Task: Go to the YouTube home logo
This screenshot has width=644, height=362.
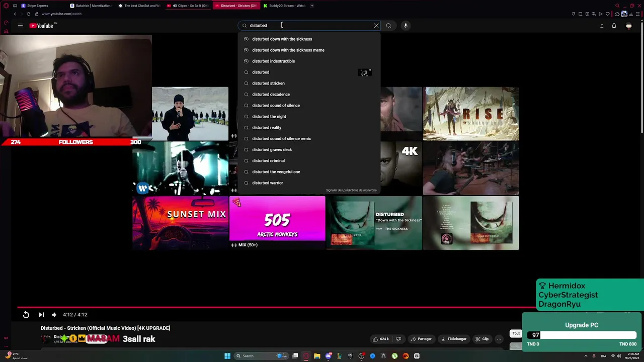Action: pyautogui.click(x=42, y=26)
